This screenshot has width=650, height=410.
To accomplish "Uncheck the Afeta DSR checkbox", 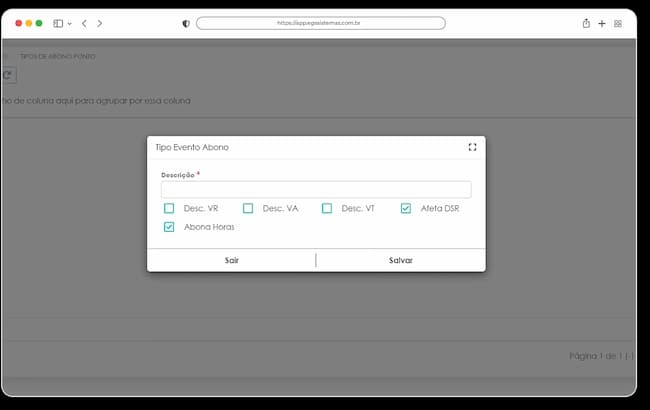I will [x=406, y=208].
